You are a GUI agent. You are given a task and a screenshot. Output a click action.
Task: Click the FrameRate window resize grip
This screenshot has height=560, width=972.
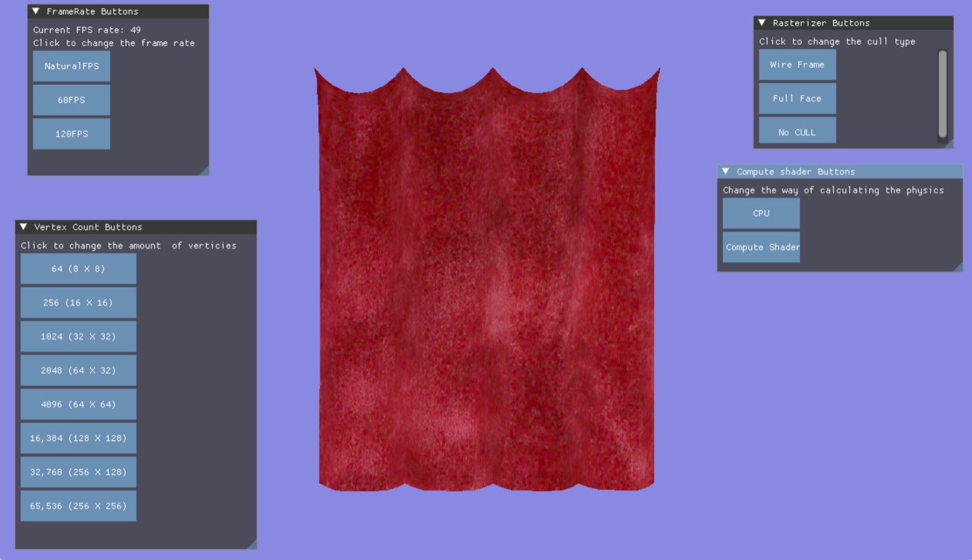(204, 171)
